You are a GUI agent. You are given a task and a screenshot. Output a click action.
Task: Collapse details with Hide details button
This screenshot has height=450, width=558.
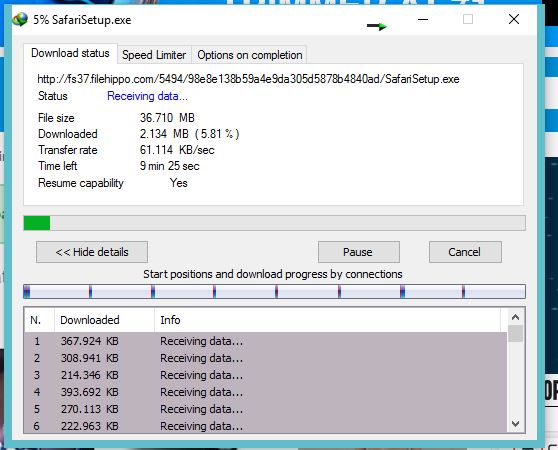[x=92, y=252]
